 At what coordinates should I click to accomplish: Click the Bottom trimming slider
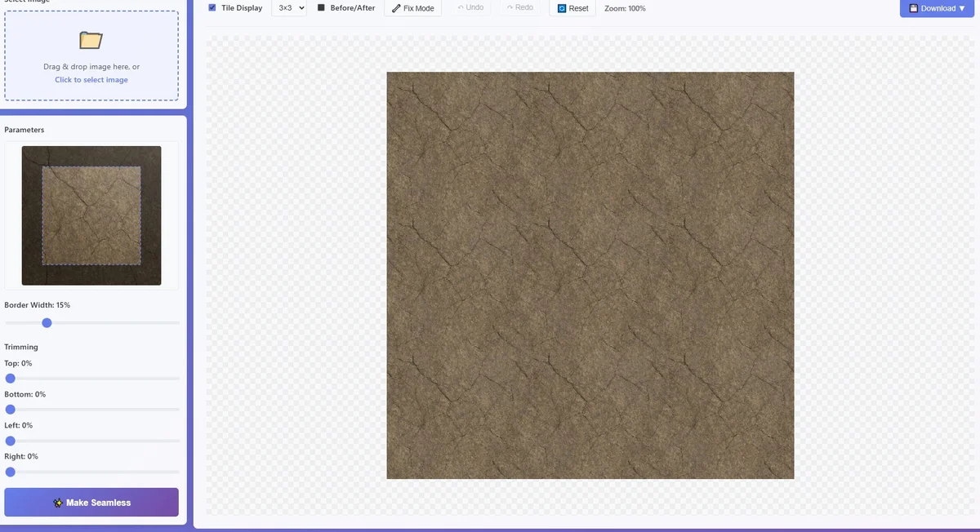pos(91,410)
